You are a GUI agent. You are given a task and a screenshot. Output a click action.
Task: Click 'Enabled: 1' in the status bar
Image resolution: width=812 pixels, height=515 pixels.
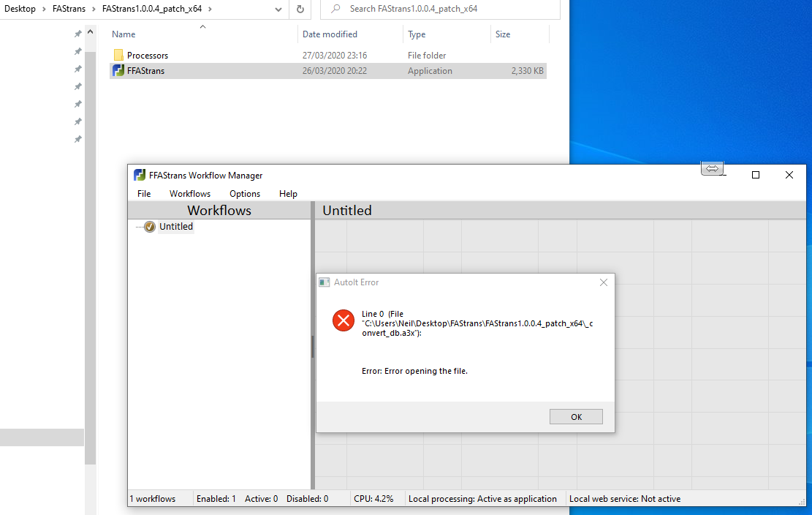point(216,499)
